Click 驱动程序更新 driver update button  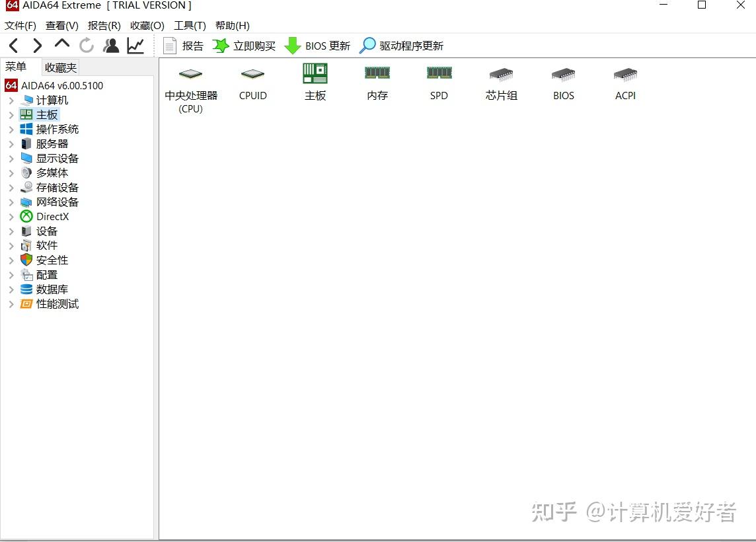click(x=402, y=46)
